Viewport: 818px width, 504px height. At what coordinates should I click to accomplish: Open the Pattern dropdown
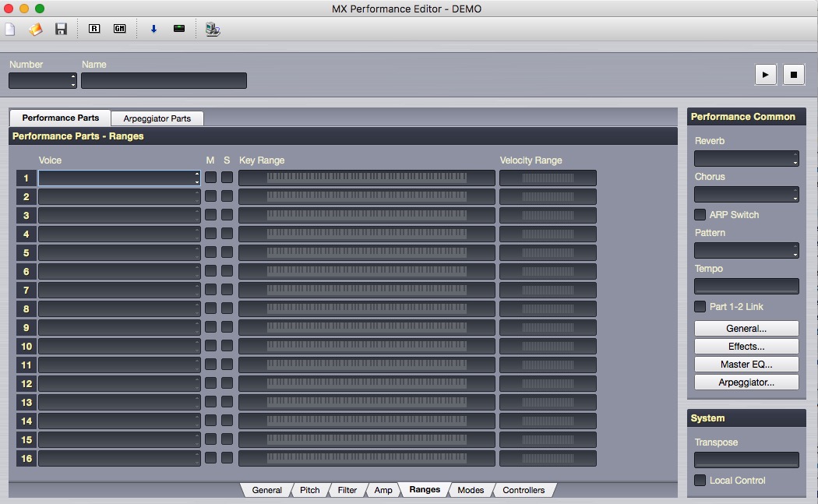click(x=746, y=250)
